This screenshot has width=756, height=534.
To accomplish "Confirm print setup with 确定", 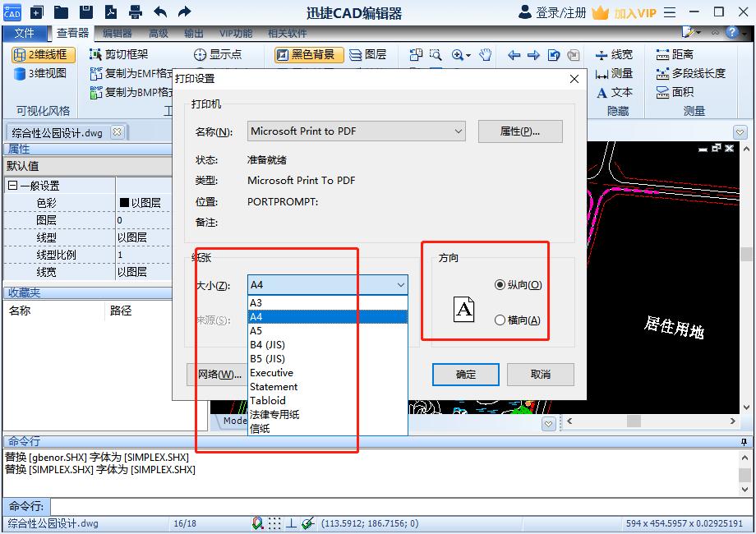I will pyautogui.click(x=466, y=375).
